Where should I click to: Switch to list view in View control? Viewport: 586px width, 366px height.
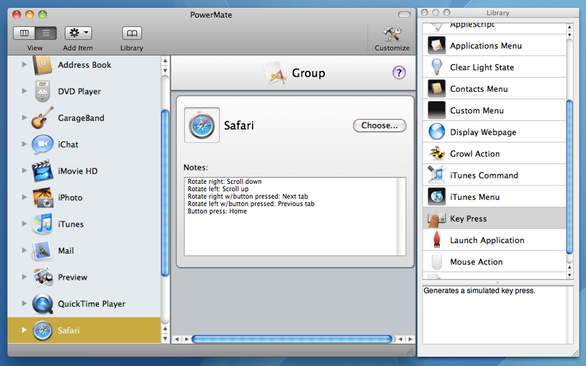[x=46, y=33]
